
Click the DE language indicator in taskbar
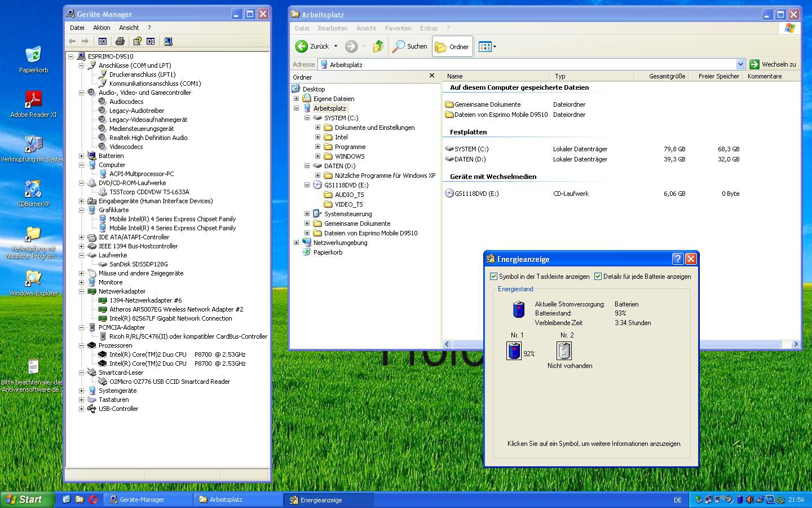[678, 500]
